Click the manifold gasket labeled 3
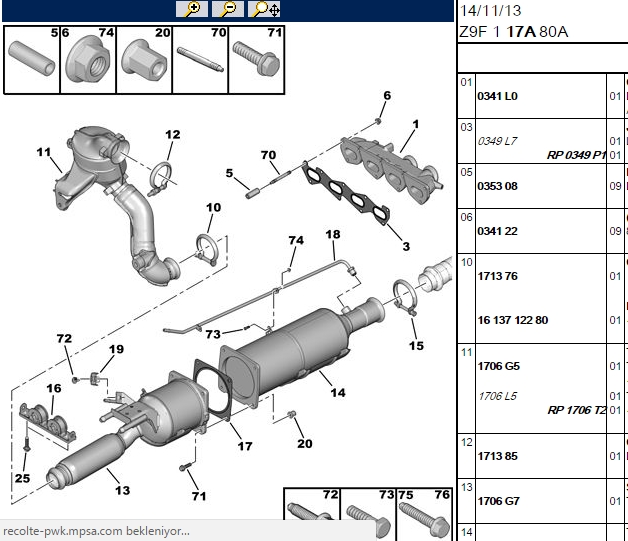Screen dimensions: 628x541 click(x=345, y=192)
